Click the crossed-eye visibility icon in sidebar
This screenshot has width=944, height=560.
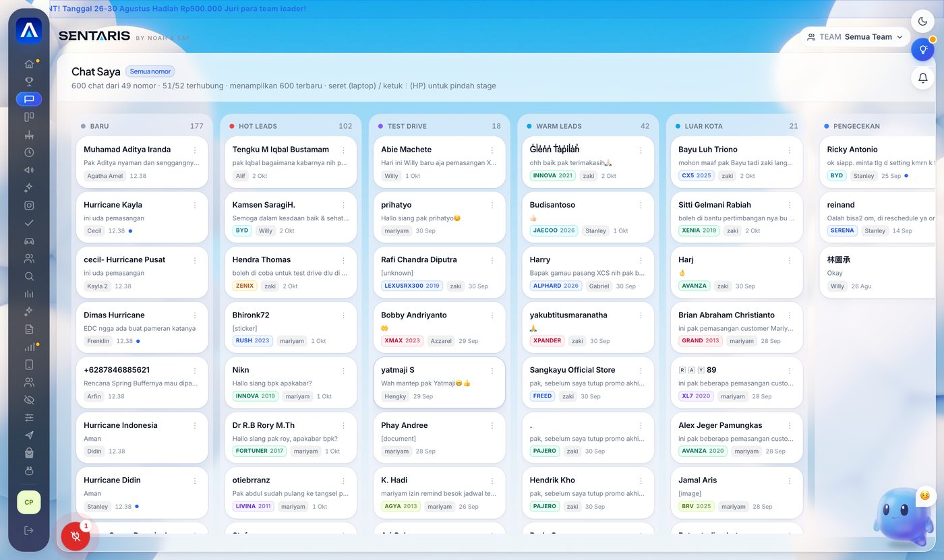(x=29, y=400)
